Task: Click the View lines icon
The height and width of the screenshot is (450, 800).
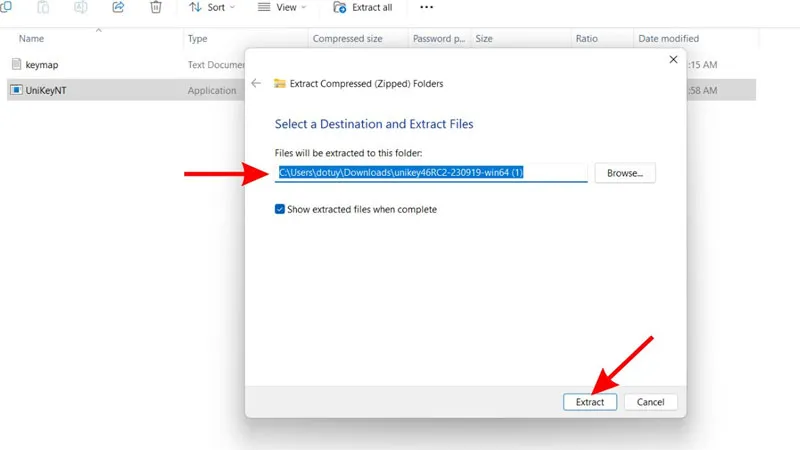Action: pos(264,7)
